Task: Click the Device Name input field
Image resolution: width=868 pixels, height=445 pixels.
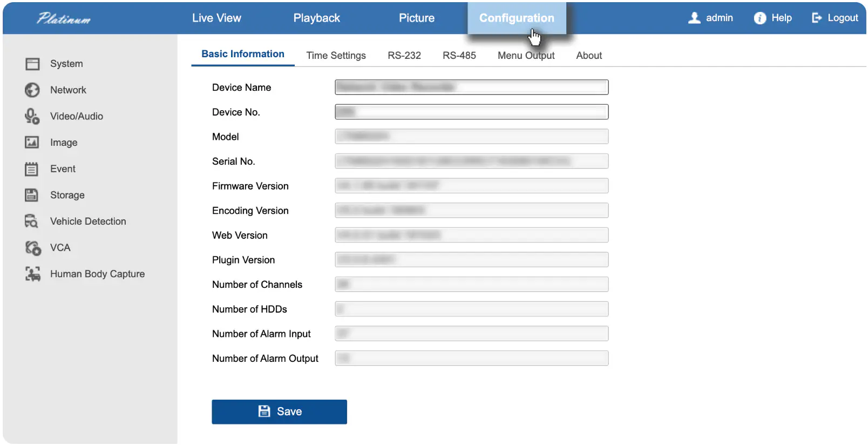Action: point(472,87)
